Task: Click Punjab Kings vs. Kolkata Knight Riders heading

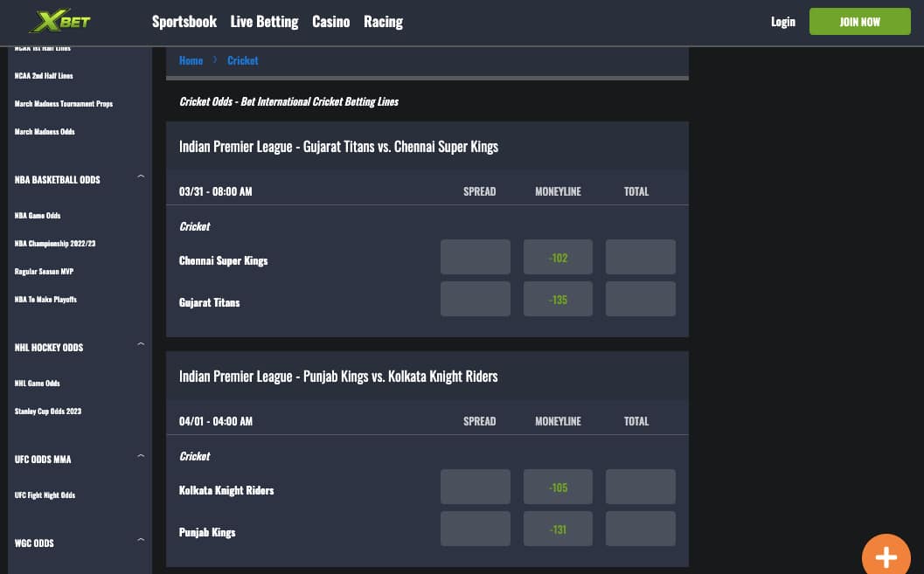Action: click(338, 377)
